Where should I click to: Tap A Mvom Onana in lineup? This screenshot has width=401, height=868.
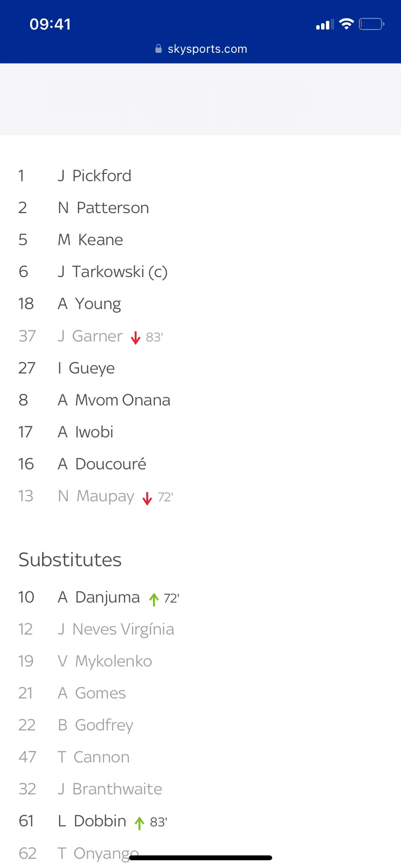[x=114, y=400]
